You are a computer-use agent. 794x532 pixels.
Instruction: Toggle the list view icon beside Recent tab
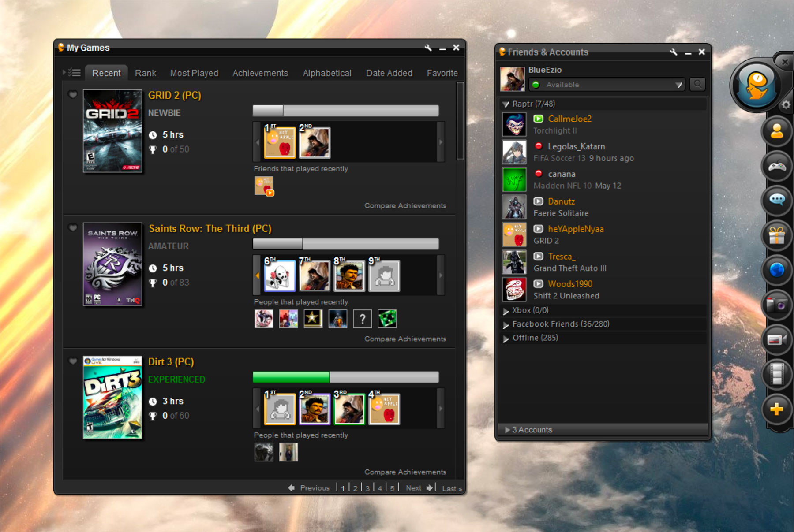coord(72,73)
